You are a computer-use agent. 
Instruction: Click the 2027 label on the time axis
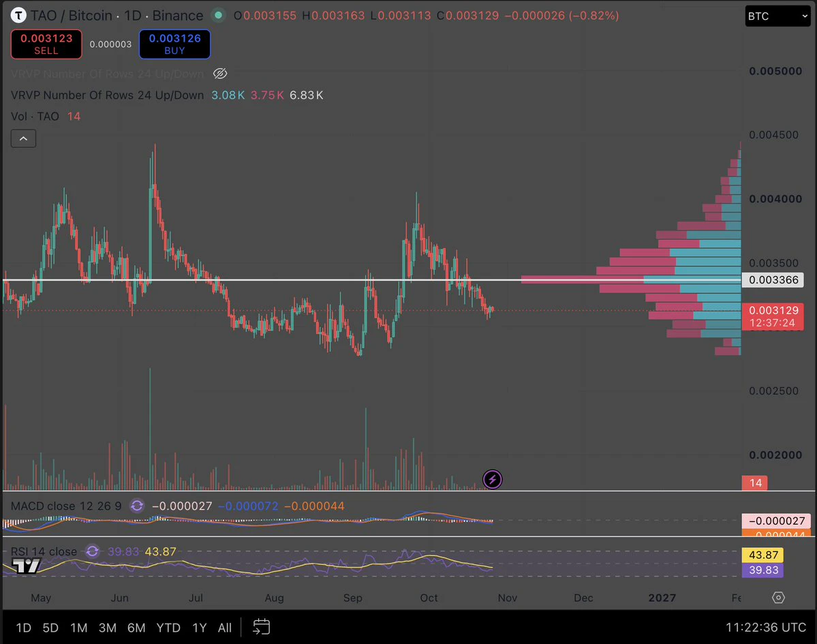click(662, 598)
